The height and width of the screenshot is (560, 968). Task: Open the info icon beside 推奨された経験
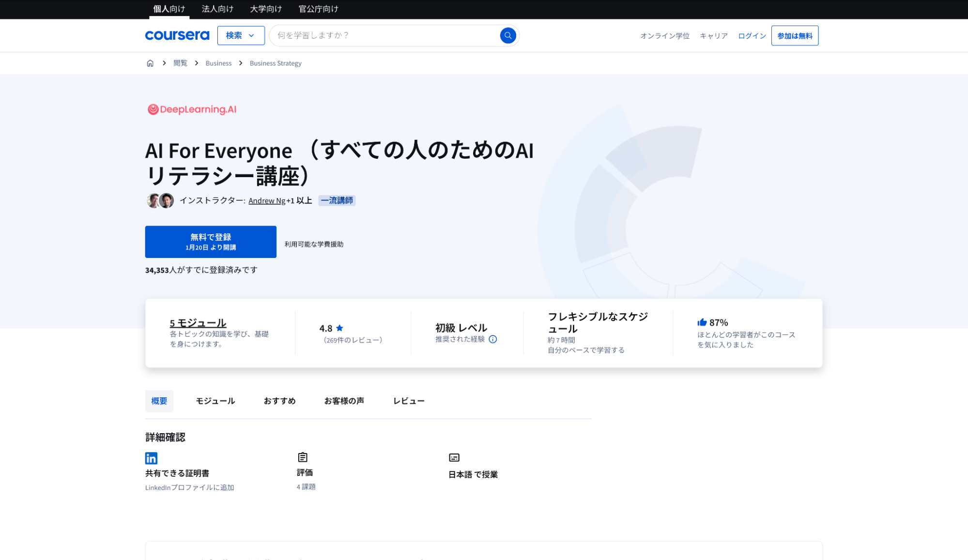pos(492,339)
